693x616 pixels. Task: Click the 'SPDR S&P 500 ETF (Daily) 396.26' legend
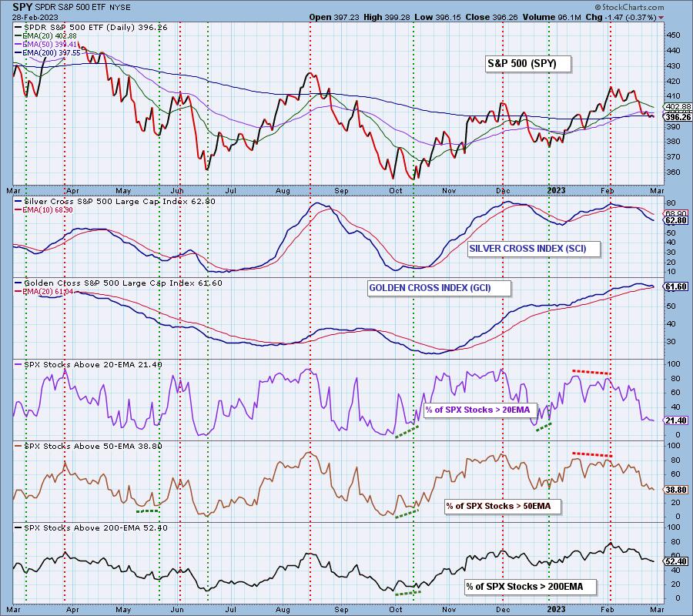click(92, 28)
